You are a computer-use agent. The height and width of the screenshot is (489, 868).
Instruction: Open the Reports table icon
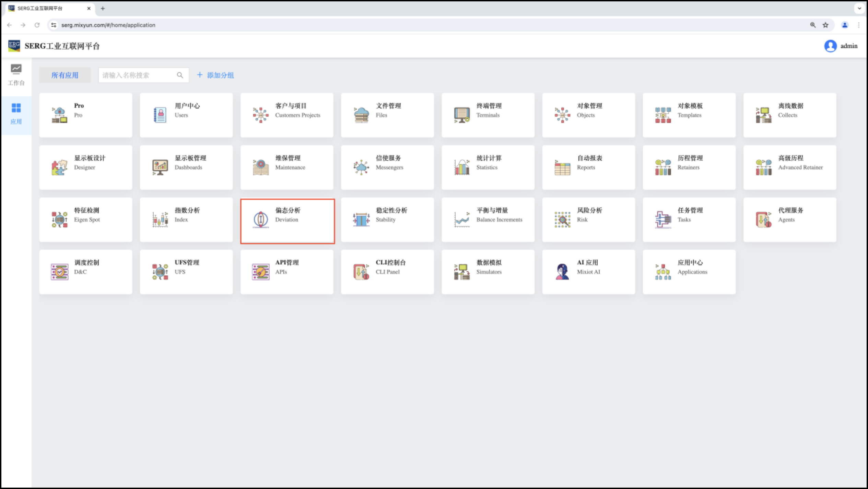pos(562,168)
